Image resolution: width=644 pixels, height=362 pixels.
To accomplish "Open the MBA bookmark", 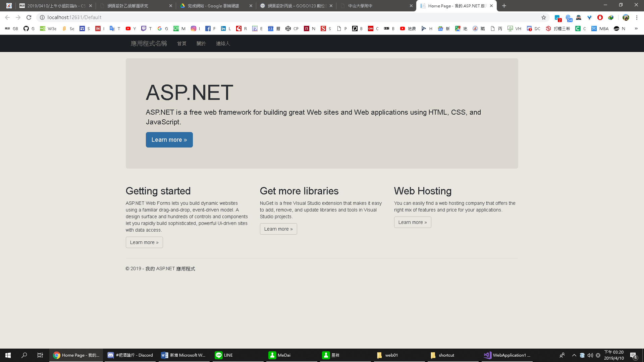I will (x=600, y=29).
